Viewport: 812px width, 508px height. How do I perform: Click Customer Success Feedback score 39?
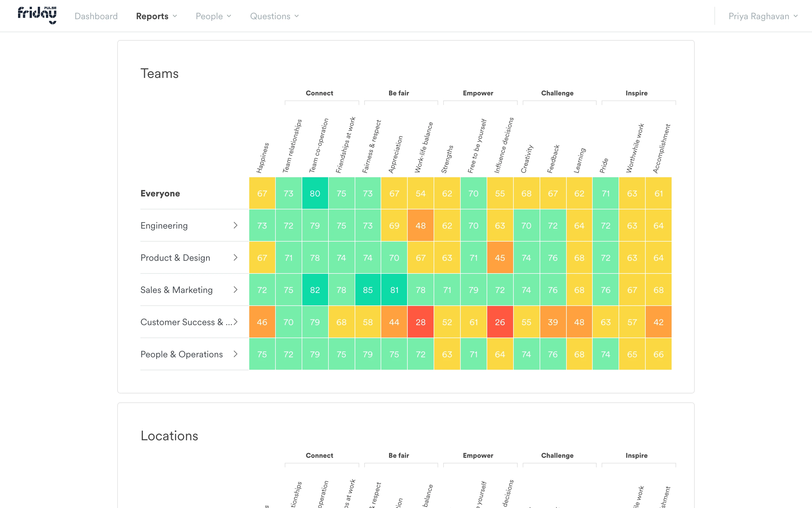(553, 322)
